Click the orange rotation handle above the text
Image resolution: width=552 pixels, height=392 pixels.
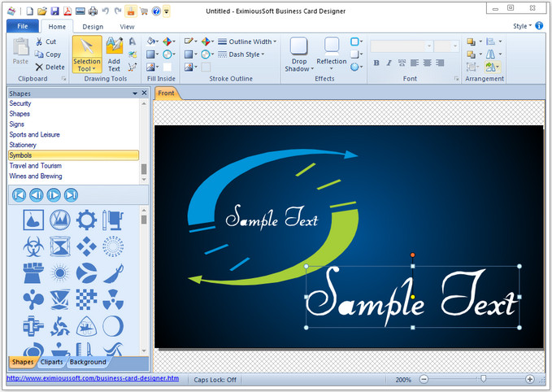click(x=413, y=255)
